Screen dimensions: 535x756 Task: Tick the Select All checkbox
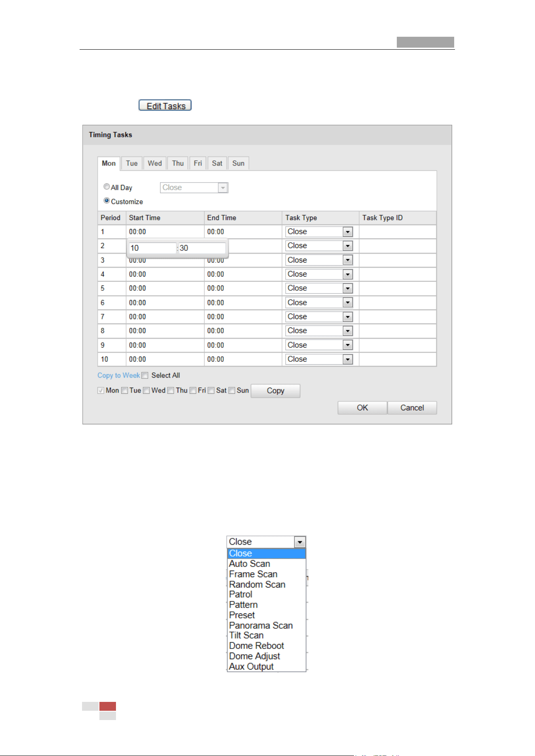click(x=145, y=376)
